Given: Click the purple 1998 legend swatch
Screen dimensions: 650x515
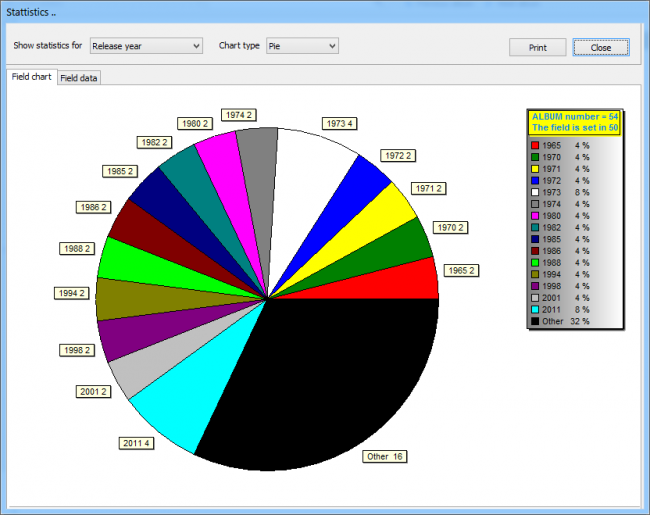Looking at the screenshot, I should (535, 286).
